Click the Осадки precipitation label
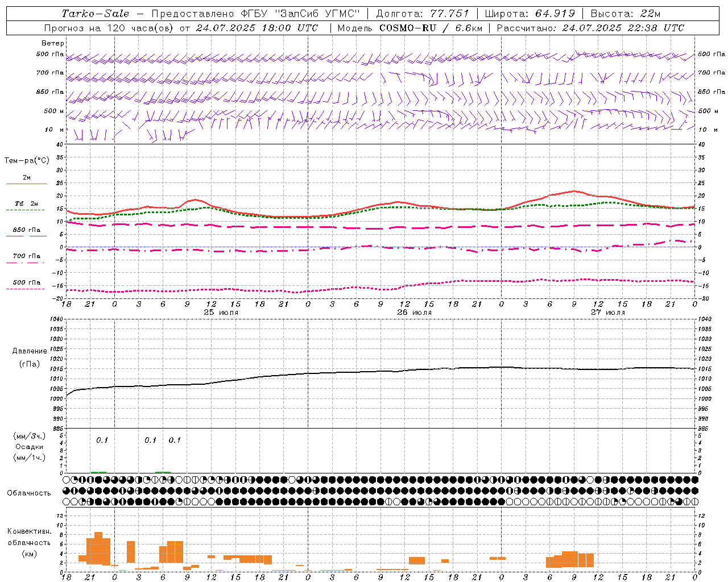Screen dimensions: 728x582 (x=29, y=447)
